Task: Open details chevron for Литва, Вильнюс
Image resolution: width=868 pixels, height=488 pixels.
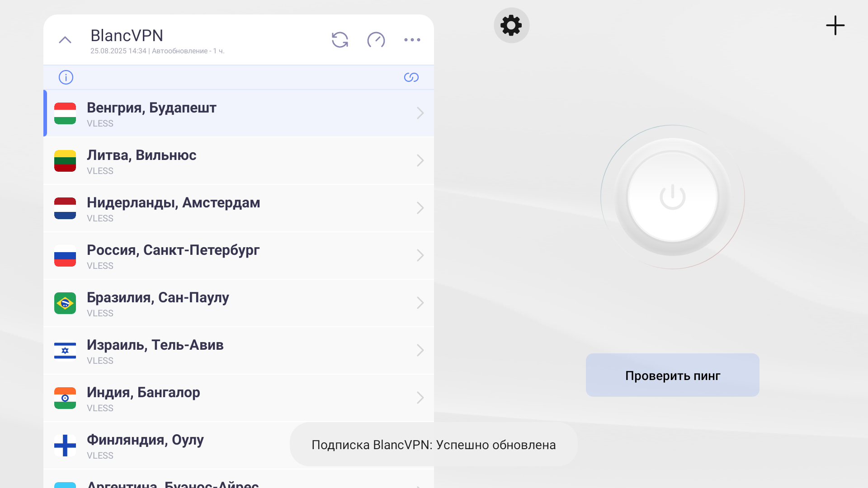Action: pyautogui.click(x=420, y=160)
